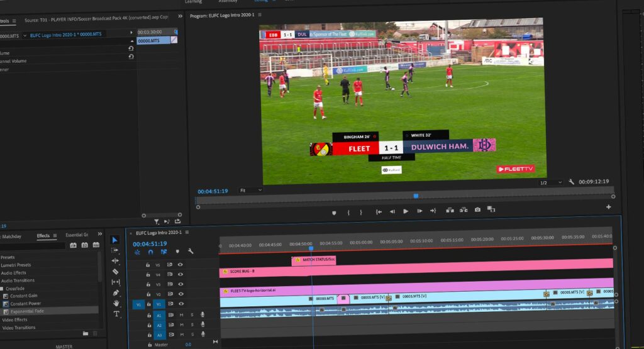Screen dimensions: 644x349
Task: Select the Pen tool
Action: [116, 293]
